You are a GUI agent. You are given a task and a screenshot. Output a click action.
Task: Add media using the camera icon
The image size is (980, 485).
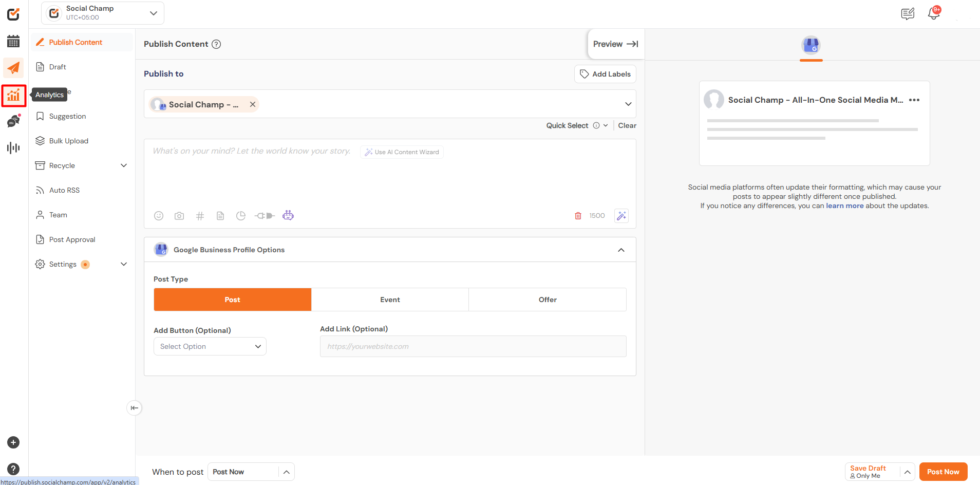tap(179, 216)
